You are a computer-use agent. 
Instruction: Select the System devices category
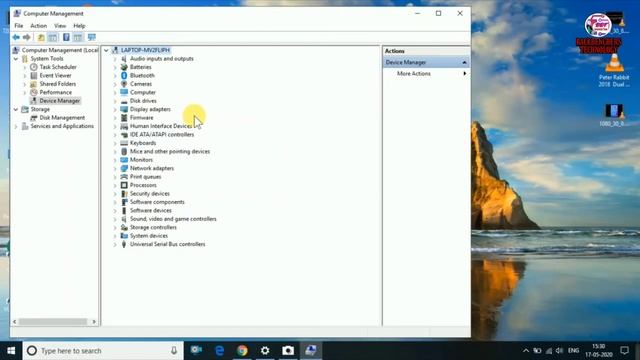click(149, 236)
